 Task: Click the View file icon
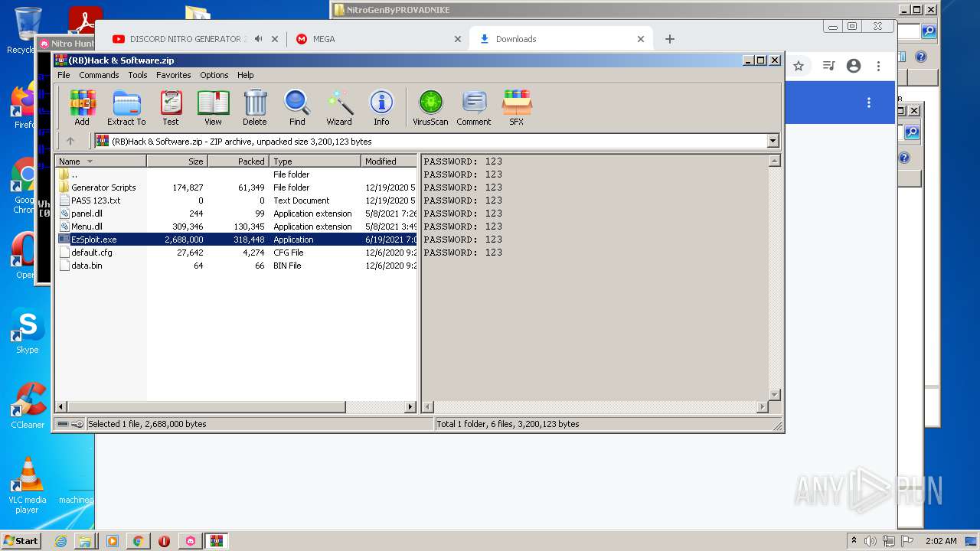coord(213,107)
